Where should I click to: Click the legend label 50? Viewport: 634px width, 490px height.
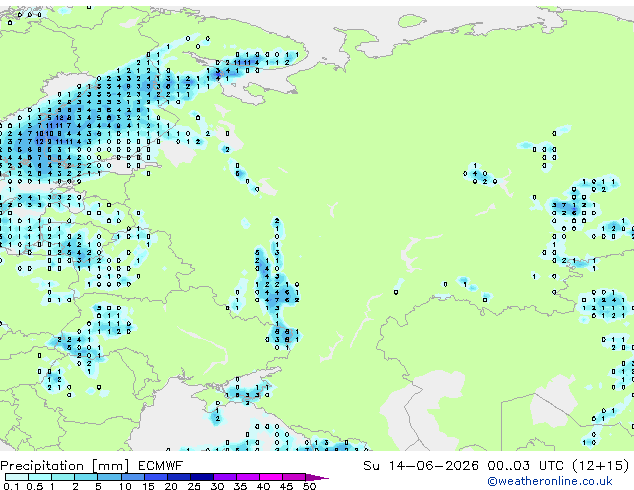point(309,486)
